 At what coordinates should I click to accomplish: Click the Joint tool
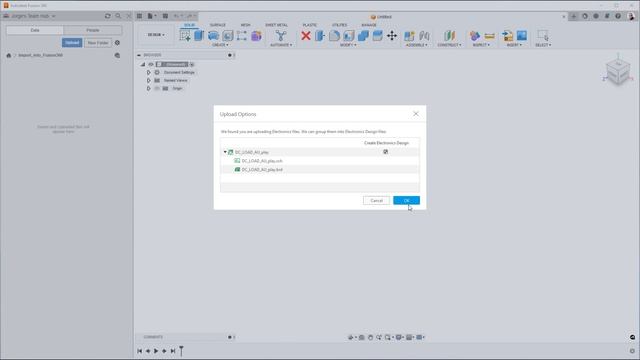click(x=424, y=36)
